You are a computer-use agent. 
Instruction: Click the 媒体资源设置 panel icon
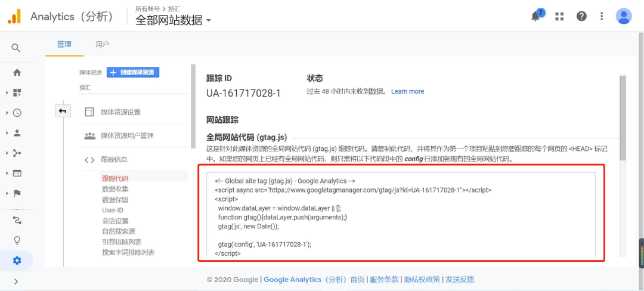point(89,113)
